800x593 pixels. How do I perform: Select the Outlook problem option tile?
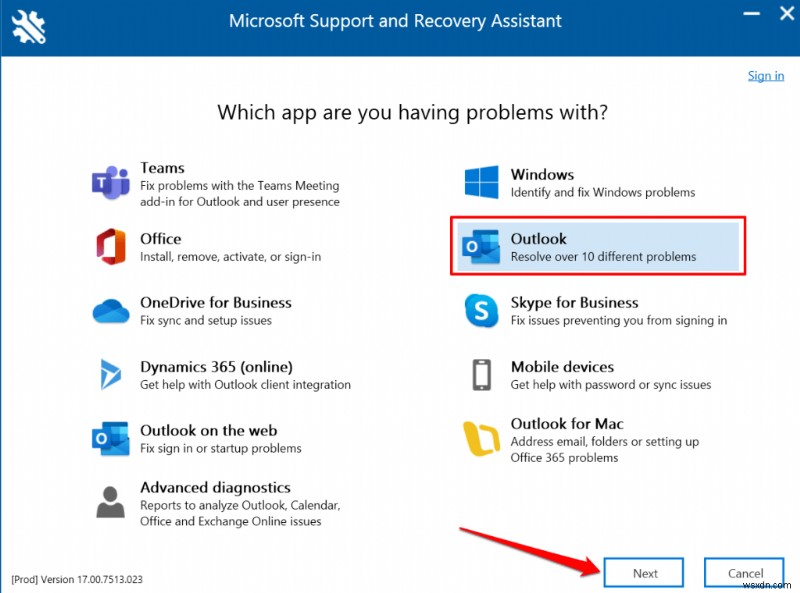coord(597,246)
